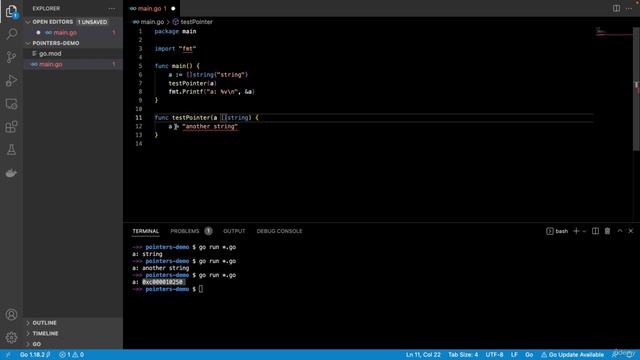Open the Docker whale icon

[x=11, y=173]
